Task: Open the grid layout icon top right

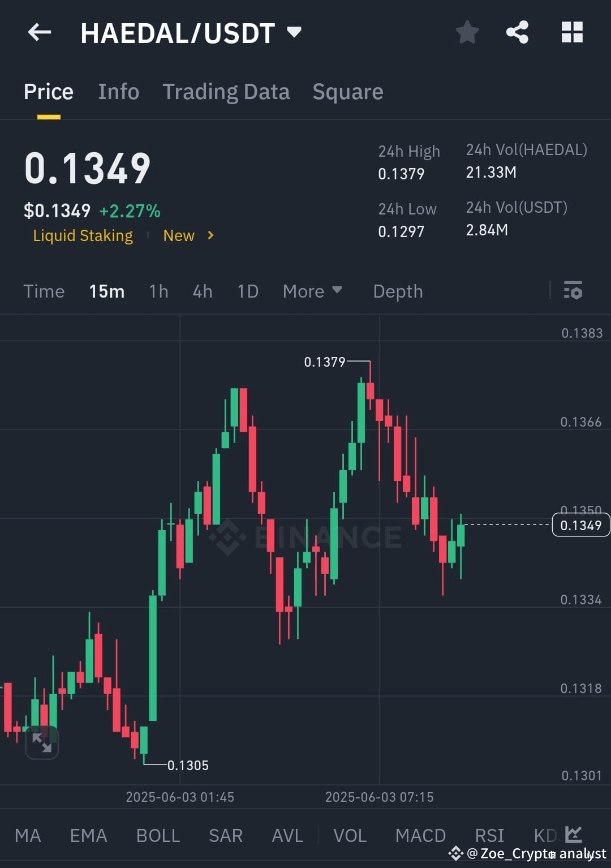Action: [x=572, y=32]
